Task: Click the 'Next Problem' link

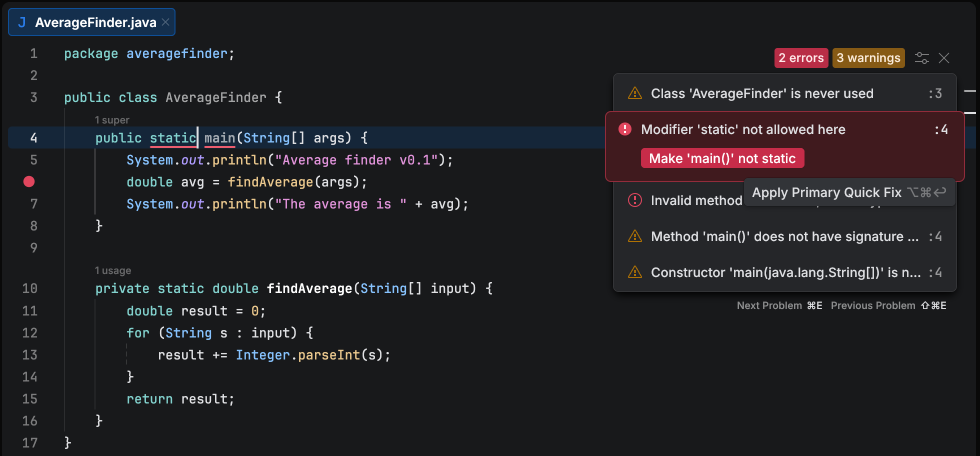Action: coord(769,305)
